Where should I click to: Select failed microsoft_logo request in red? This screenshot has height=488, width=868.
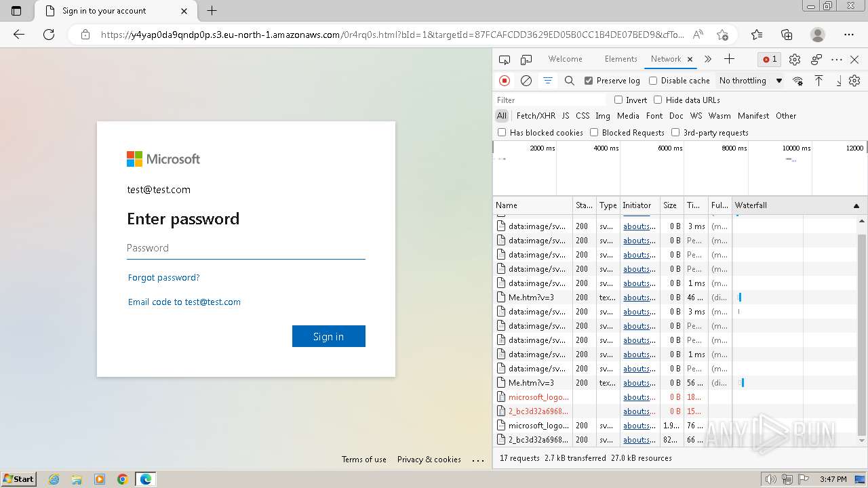pyautogui.click(x=539, y=397)
